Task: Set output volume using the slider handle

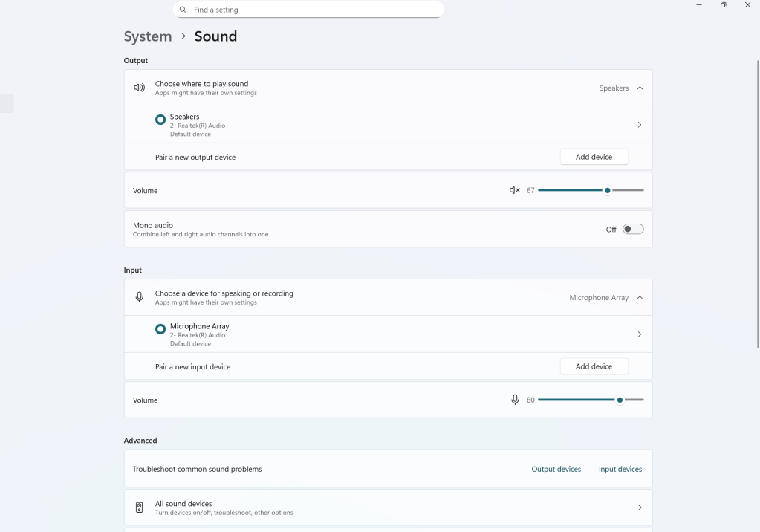Action: point(607,190)
